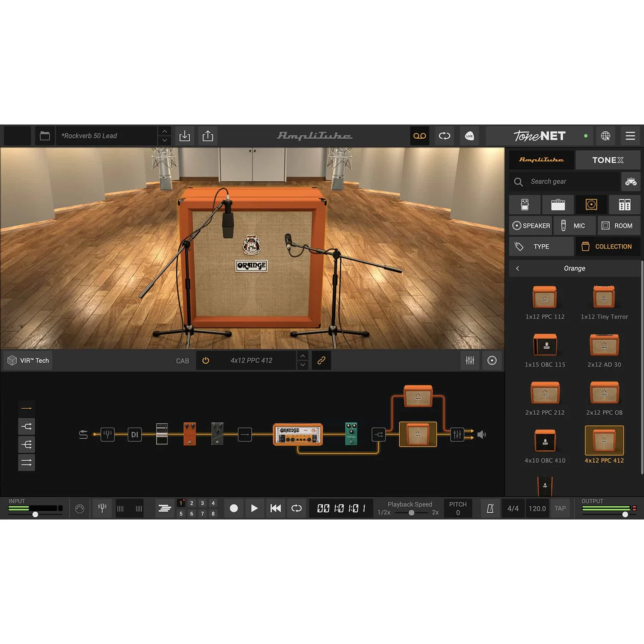Select the stomp pedal gear category
Screen dimensions: 644x644
coord(525,204)
